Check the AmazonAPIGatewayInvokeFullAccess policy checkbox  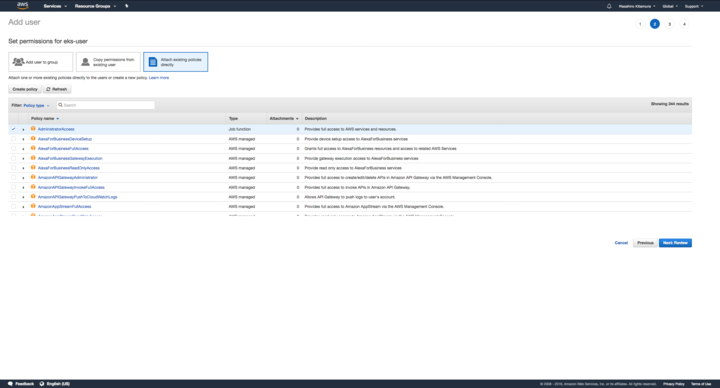point(13,187)
